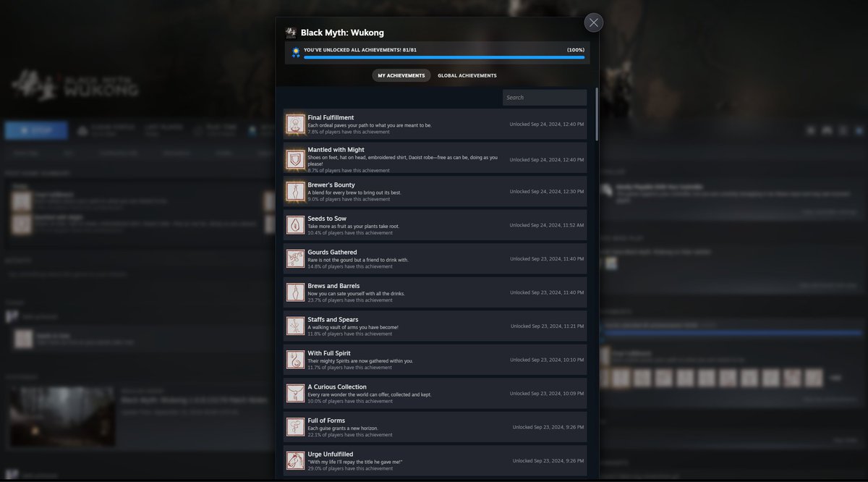This screenshot has width=868, height=482.
Task: Select the Full of Forms title text
Action: click(326, 420)
